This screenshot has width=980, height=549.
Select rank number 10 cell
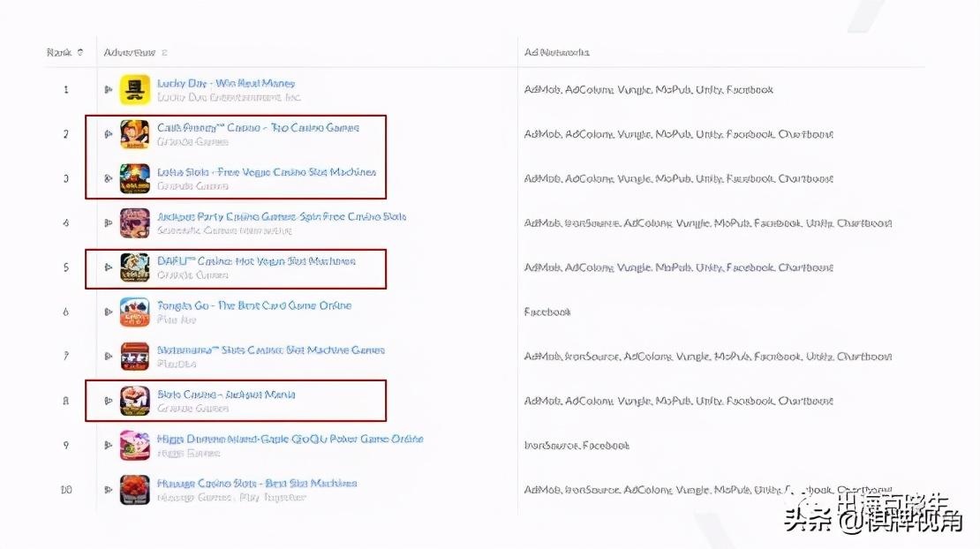(65, 490)
